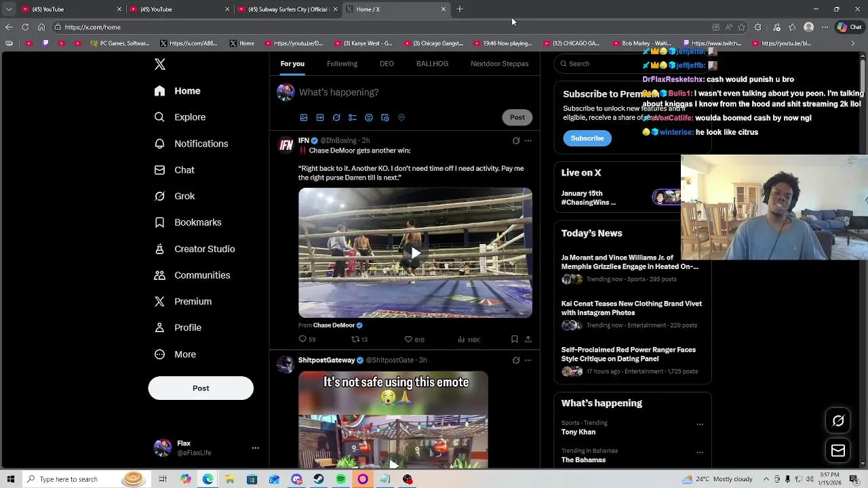This screenshot has width=868, height=488.
Task: Switch to Nextdoor Steppas tab
Action: click(x=499, y=64)
